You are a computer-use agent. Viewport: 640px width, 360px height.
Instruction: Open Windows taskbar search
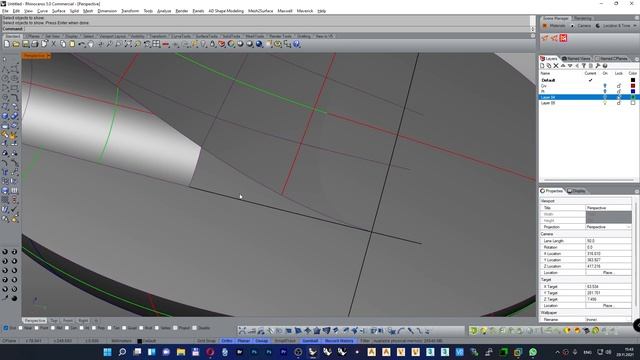[x=122, y=352]
